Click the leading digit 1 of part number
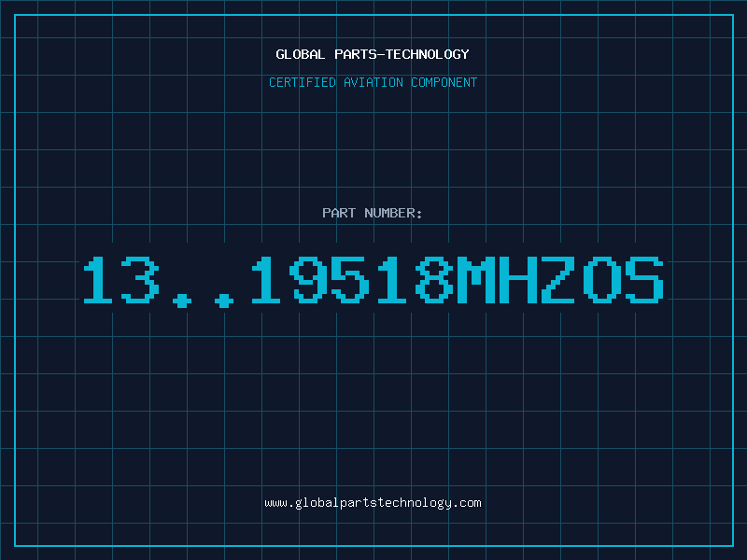The image size is (747, 560). click(x=98, y=280)
